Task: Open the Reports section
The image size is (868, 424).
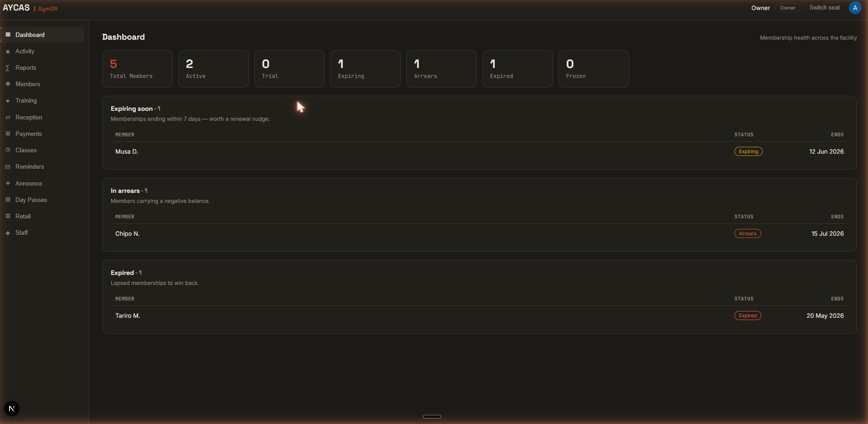Action: click(42, 67)
